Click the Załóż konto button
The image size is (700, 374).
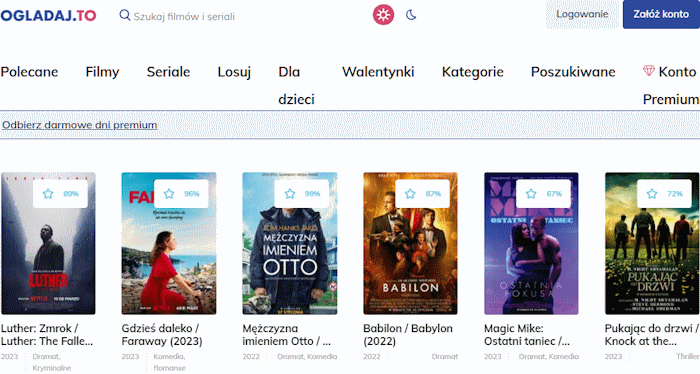click(x=661, y=14)
